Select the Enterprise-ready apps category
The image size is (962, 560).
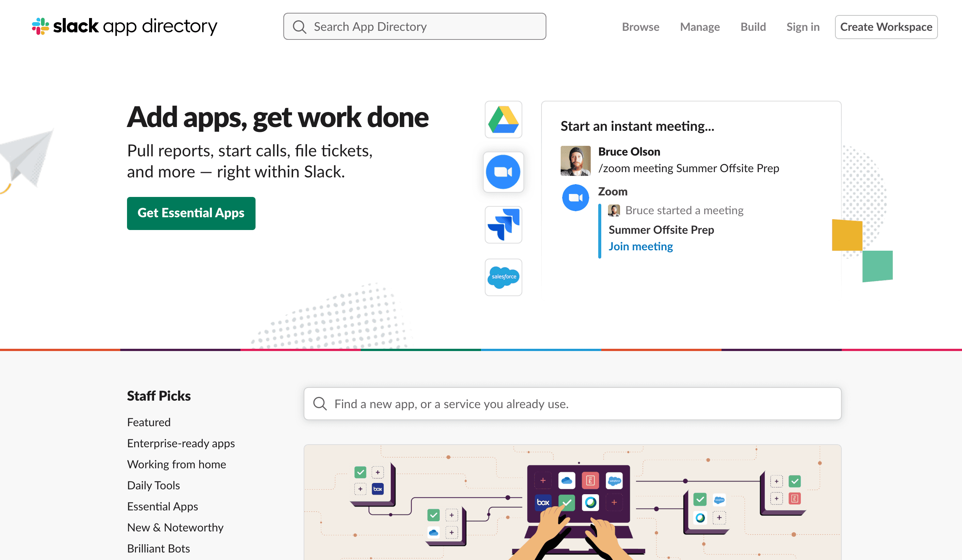[180, 442]
